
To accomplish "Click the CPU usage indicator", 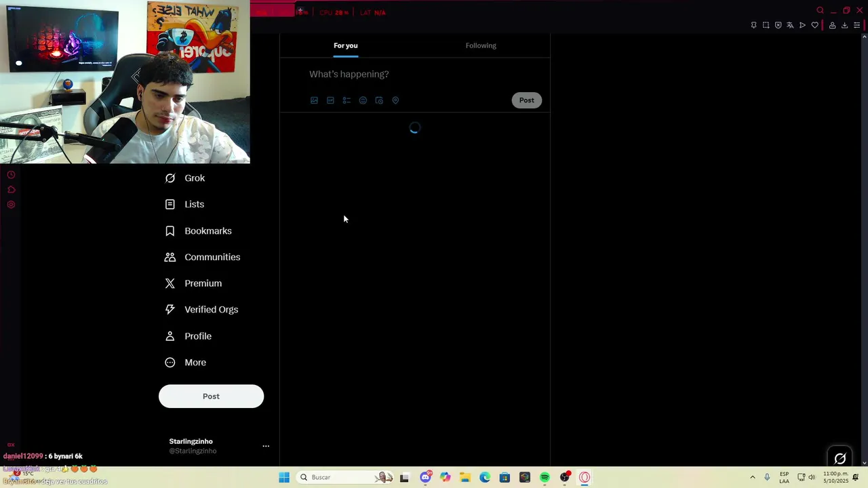I will tap(334, 12).
